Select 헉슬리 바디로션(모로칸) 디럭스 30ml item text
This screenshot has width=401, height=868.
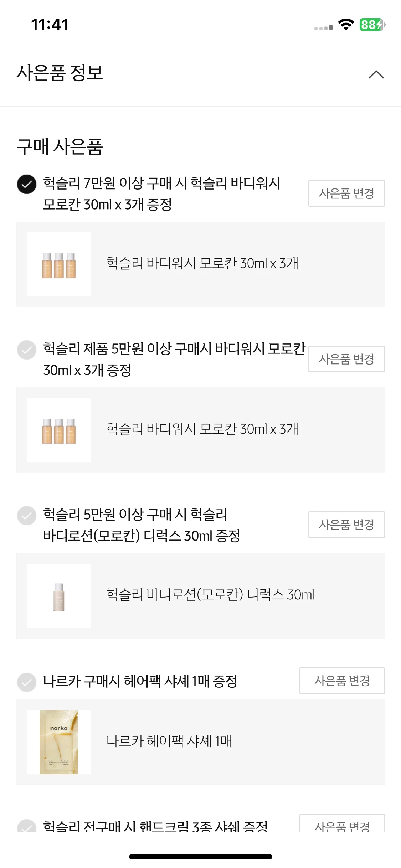click(210, 595)
